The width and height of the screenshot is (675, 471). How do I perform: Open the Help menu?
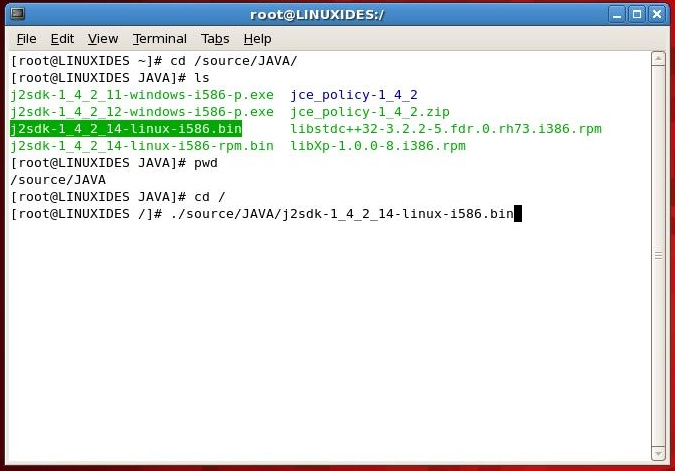pos(257,38)
